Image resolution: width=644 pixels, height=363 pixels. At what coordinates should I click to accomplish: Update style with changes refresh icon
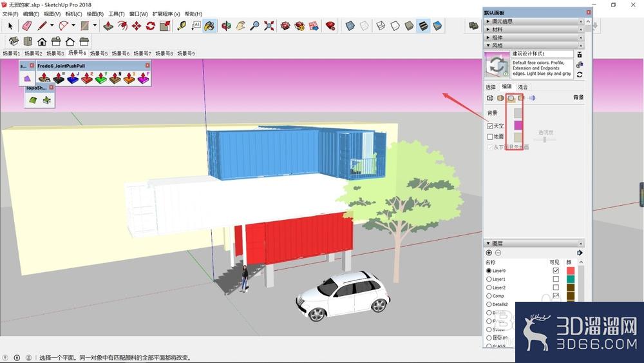[580, 75]
